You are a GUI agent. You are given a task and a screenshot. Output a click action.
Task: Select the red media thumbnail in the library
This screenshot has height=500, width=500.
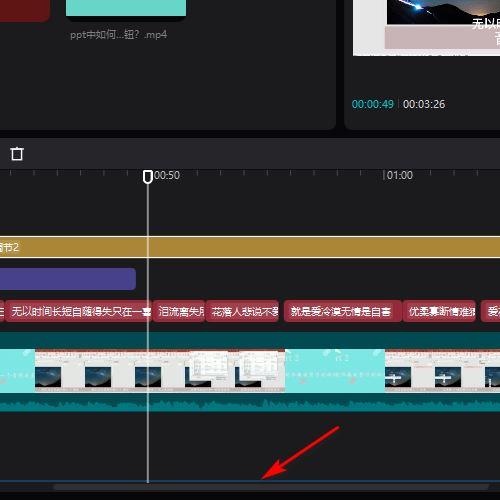click(x=25, y=10)
